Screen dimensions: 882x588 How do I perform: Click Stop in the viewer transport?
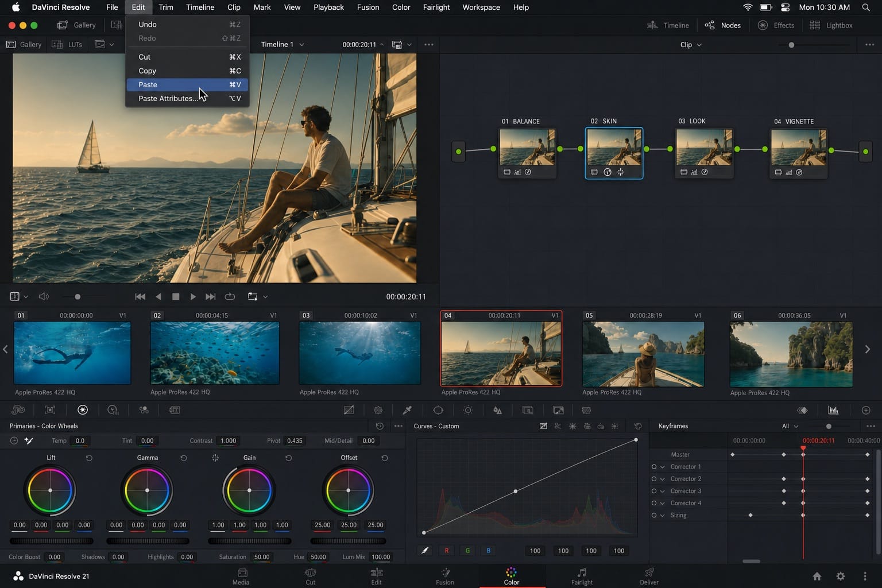click(x=176, y=296)
